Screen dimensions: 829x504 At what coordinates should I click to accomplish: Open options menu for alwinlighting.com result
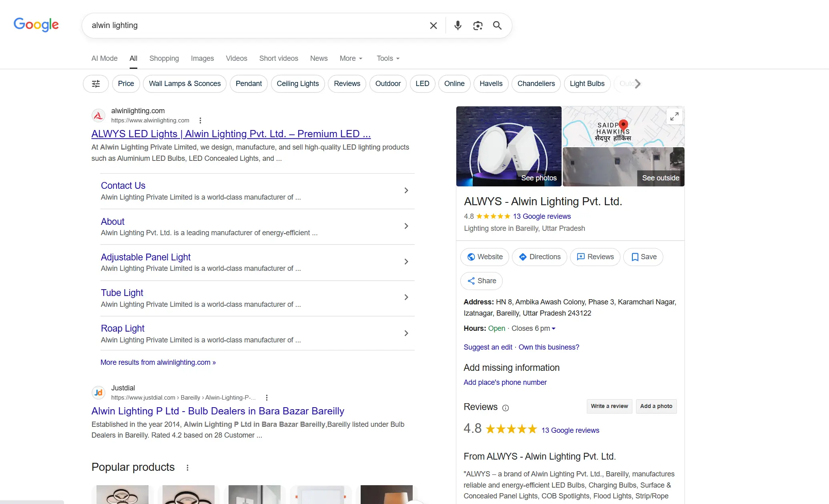pos(200,120)
